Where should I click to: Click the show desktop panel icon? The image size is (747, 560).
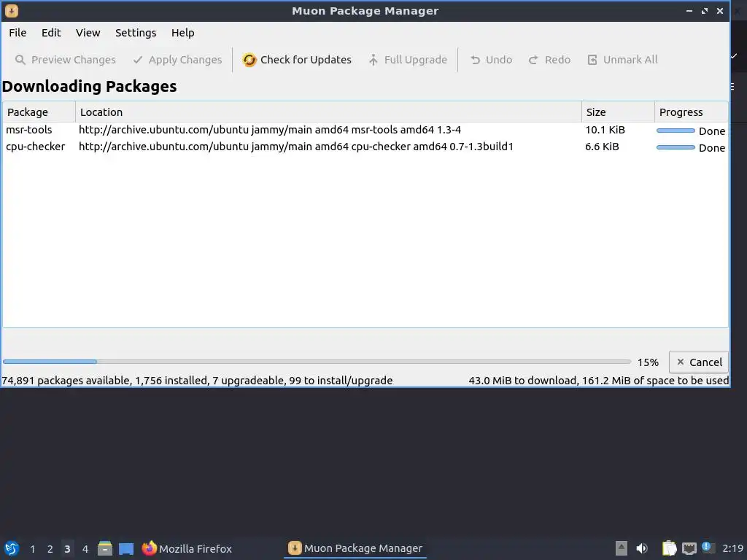(x=126, y=548)
